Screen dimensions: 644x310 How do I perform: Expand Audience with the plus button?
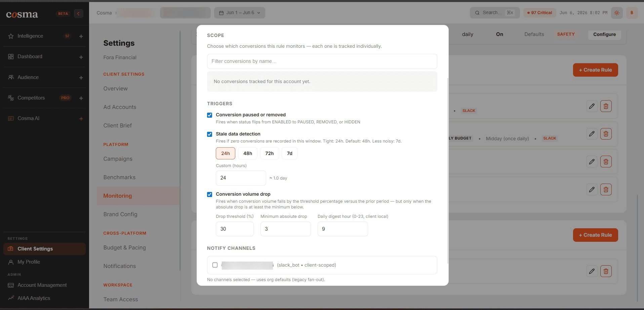coord(81,78)
